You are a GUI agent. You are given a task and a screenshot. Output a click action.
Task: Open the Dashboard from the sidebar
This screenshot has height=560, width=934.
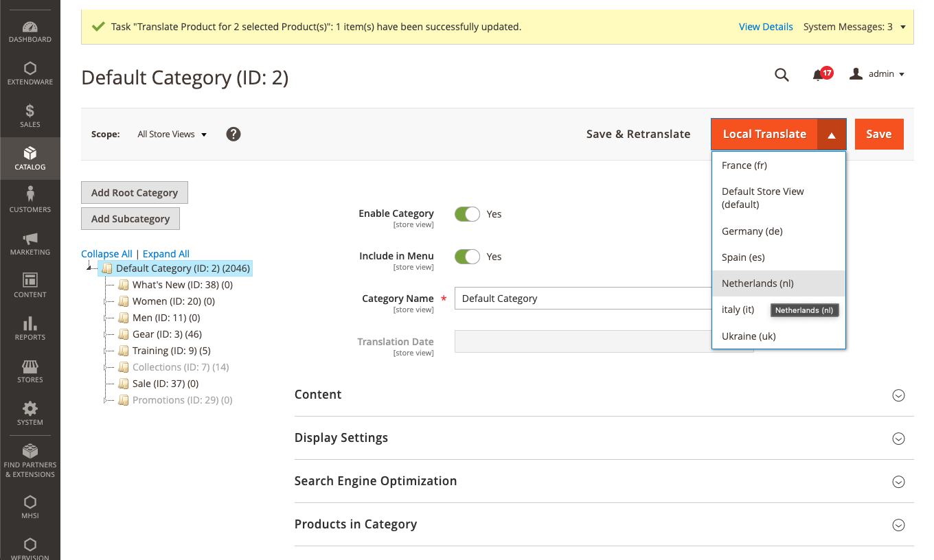tap(30, 32)
